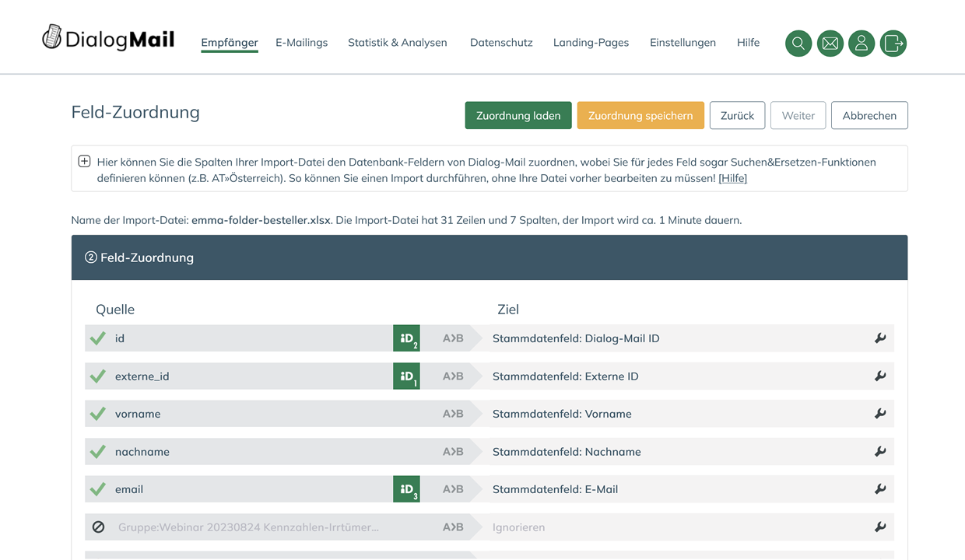Click the A>B icon on email row
965x560 pixels.
tap(453, 489)
